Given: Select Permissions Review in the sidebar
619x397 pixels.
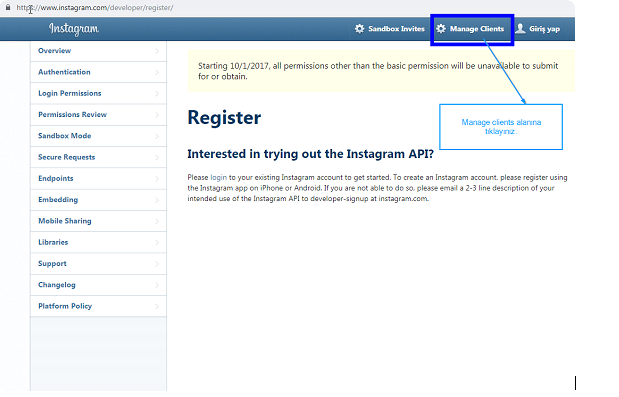Looking at the screenshot, I should (98, 115).
